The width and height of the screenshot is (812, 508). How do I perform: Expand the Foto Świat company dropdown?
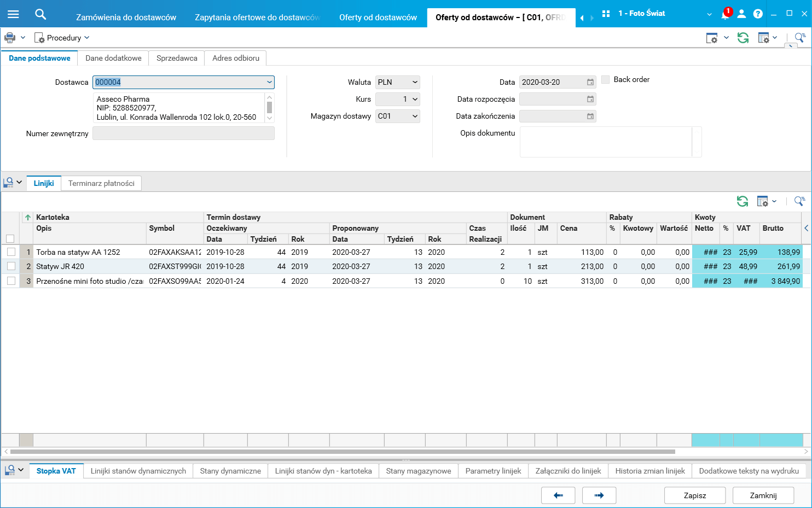(709, 14)
